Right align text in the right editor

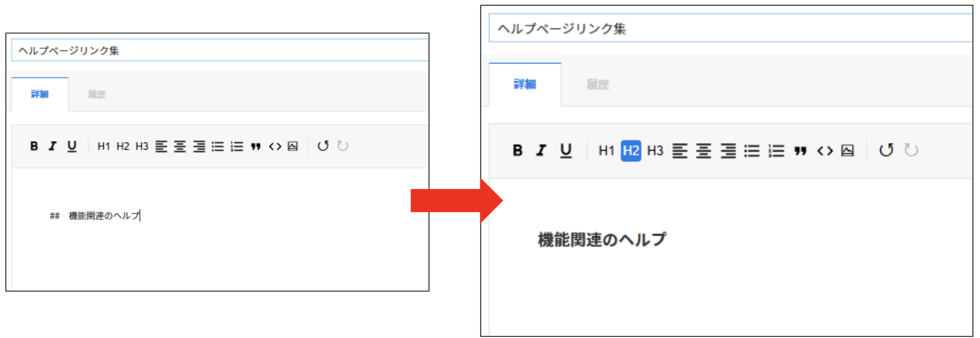728,151
